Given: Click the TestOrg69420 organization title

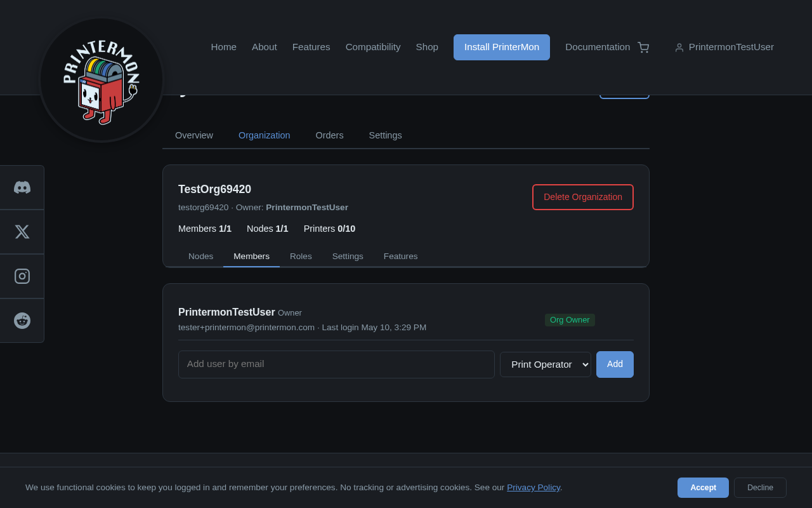Looking at the screenshot, I should 214,189.
